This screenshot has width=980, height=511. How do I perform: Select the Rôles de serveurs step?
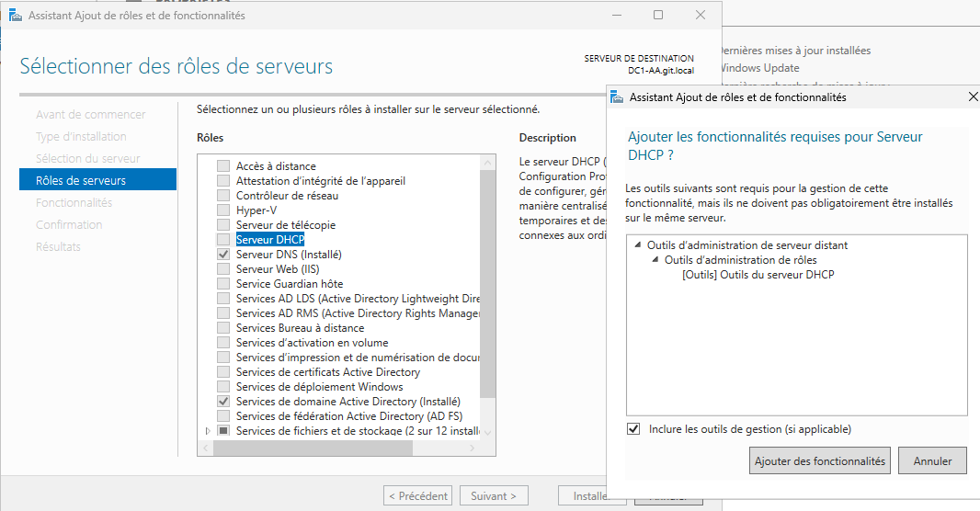click(98, 180)
